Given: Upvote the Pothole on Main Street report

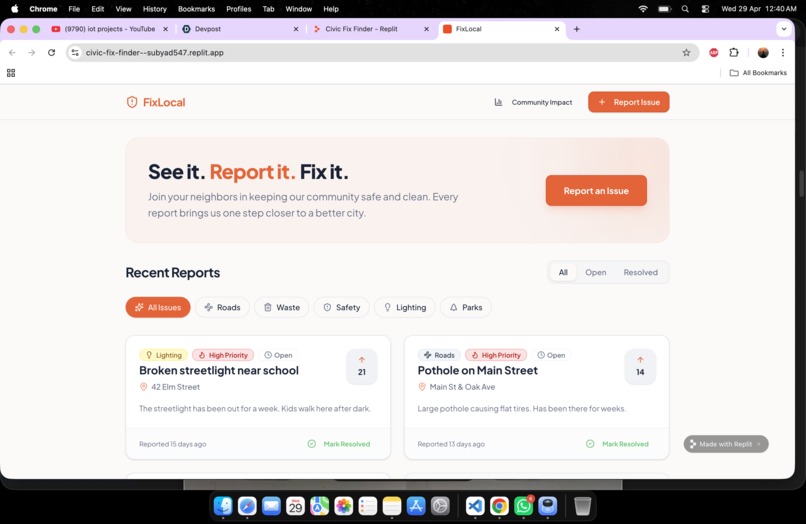Looking at the screenshot, I should [x=640, y=366].
